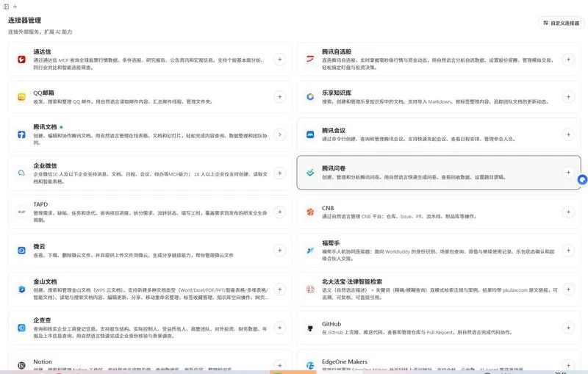Click the 腾讯文档 title text
The height and width of the screenshot is (374, 588).
(x=45, y=126)
